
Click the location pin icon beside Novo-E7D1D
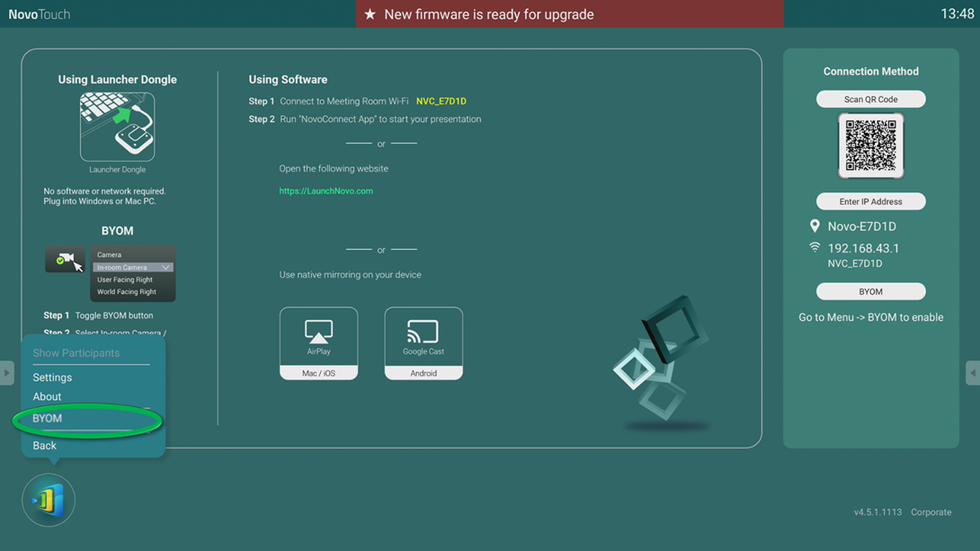(815, 226)
